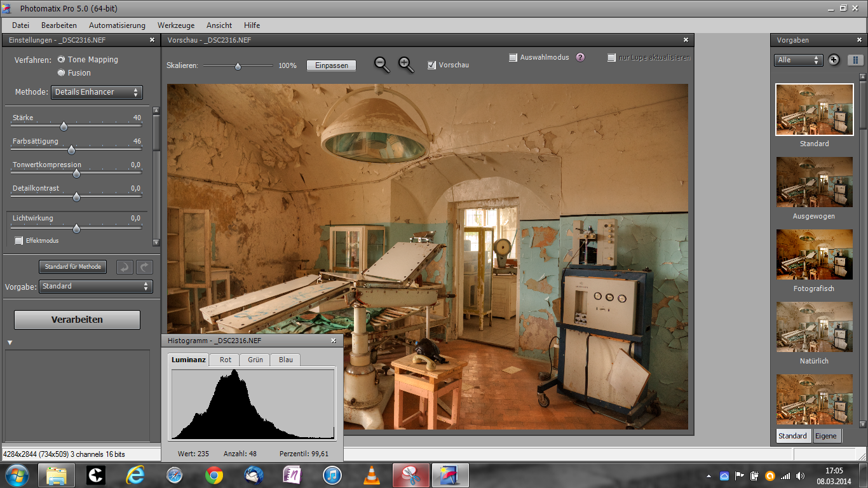Open the Automatisierung menu
Viewport: 868px width, 488px height.
tap(117, 25)
